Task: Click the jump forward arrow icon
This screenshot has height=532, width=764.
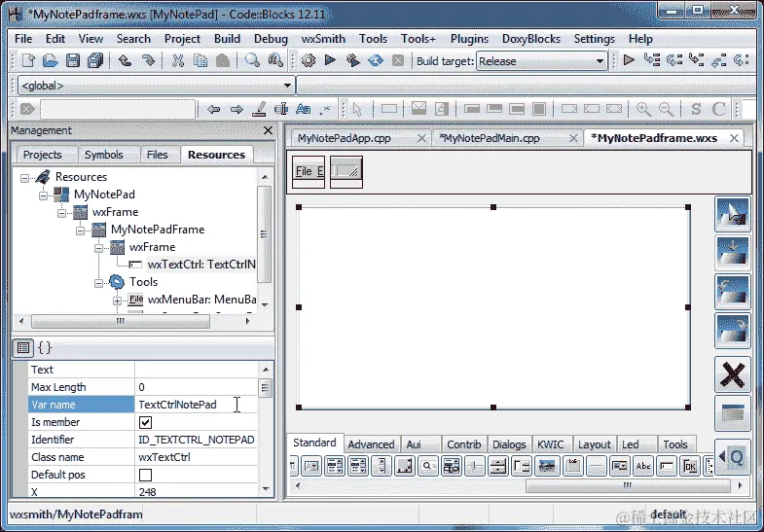Action: pos(236,109)
